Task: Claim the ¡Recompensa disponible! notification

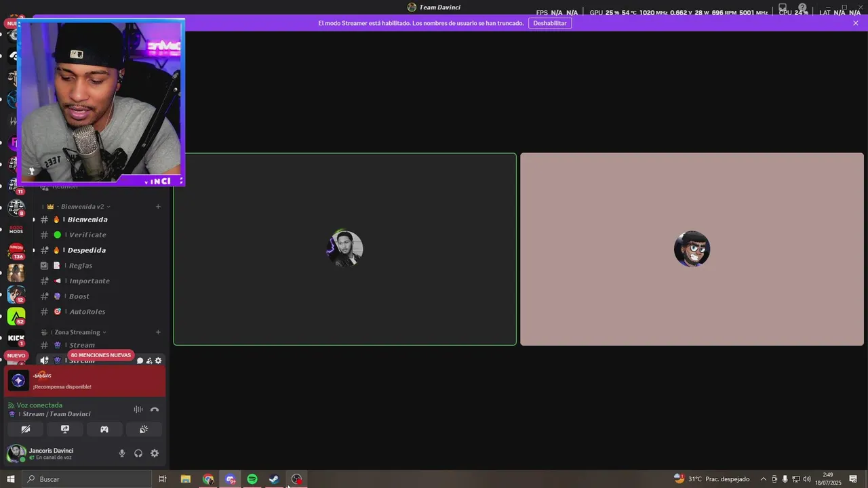Action: pos(85,381)
